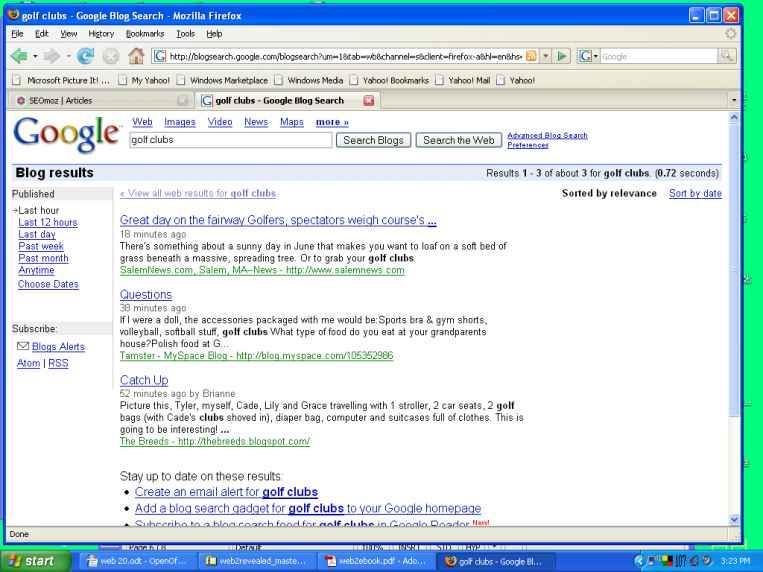Open the address bar history dropdown
Image resolution: width=763 pixels, height=572 pixels.
(547, 56)
